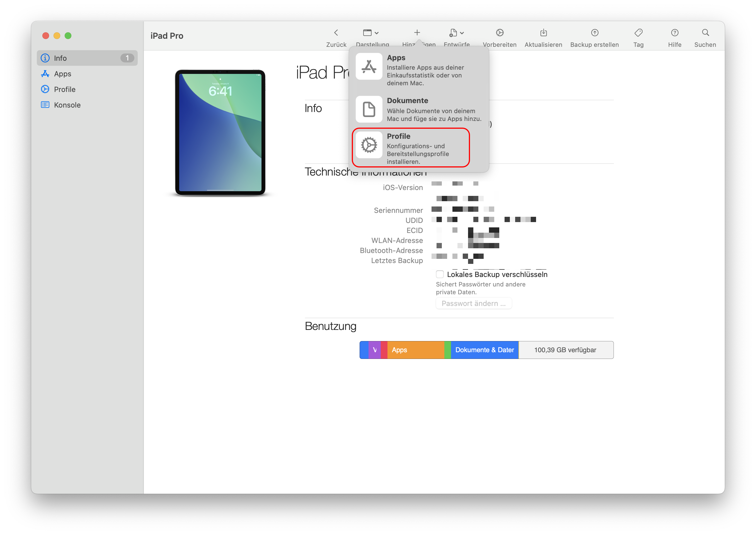Viewport: 756px width, 535px height.
Task: Click the profile gear icon in popup
Action: coord(369,145)
